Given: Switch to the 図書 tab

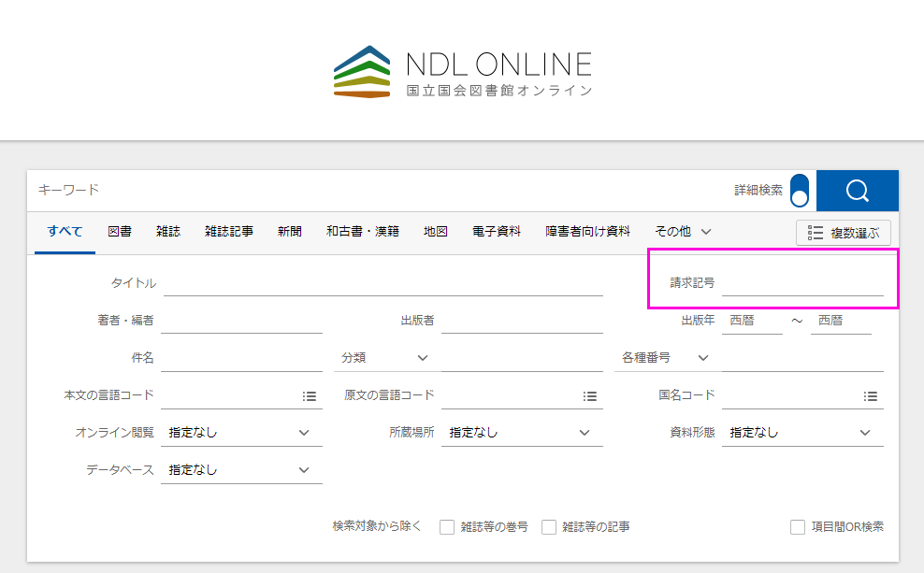Looking at the screenshot, I should tap(120, 232).
